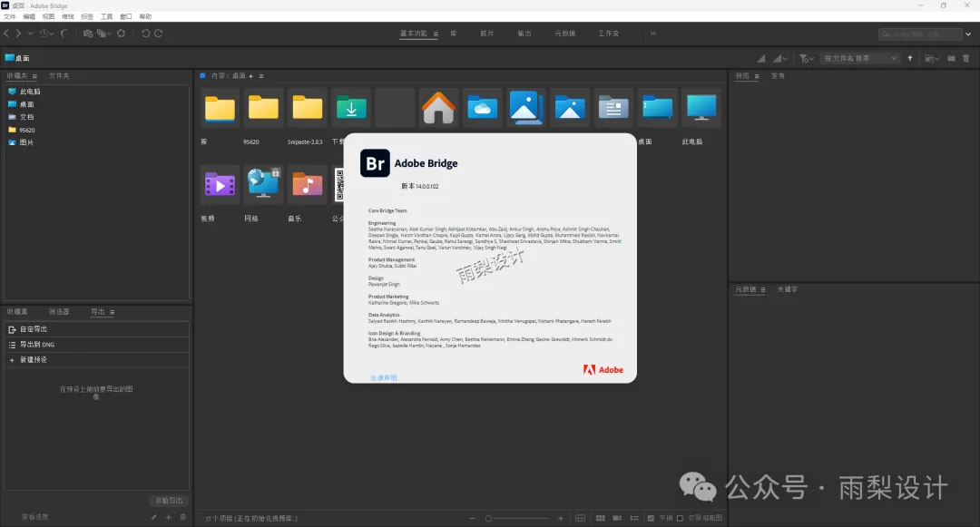Select the 音乐 folder thumbnail
The width and height of the screenshot is (980, 527).
pos(308,185)
